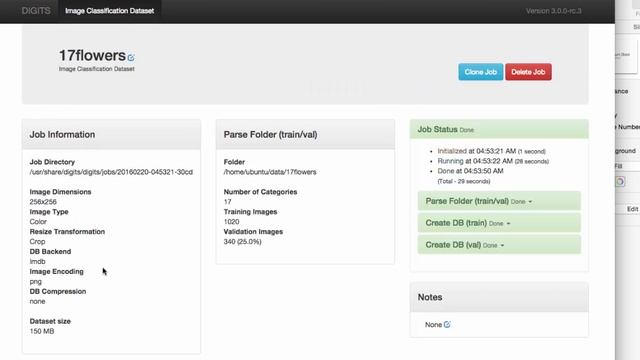Image resolution: width=640 pixels, height=360 pixels.
Task: Click the Delete Job button
Action: tap(528, 72)
